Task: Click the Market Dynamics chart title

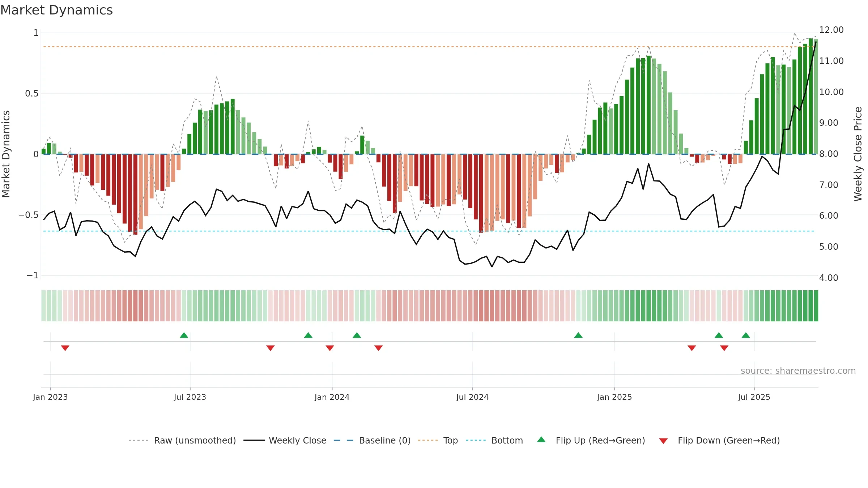Action: pos(56,10)
